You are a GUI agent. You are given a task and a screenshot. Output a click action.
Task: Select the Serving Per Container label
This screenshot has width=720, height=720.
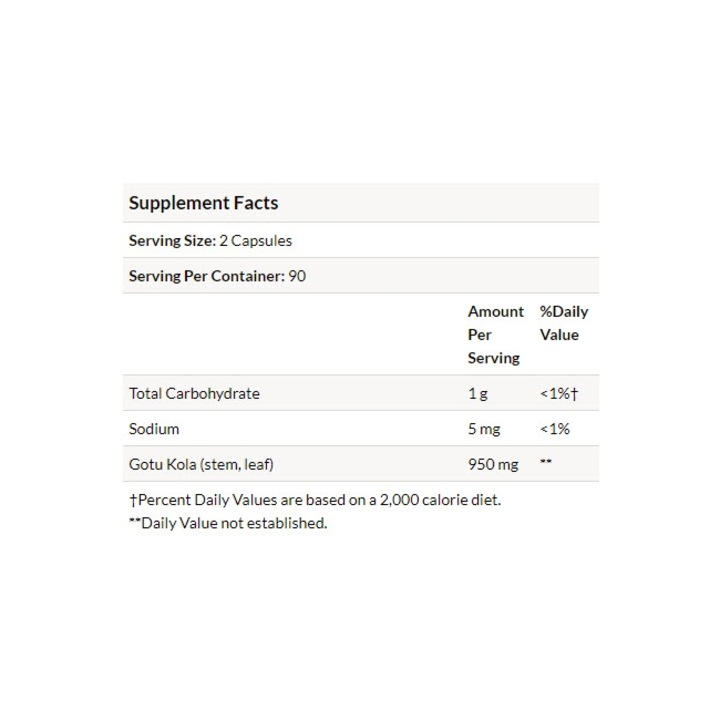(207, 276)
